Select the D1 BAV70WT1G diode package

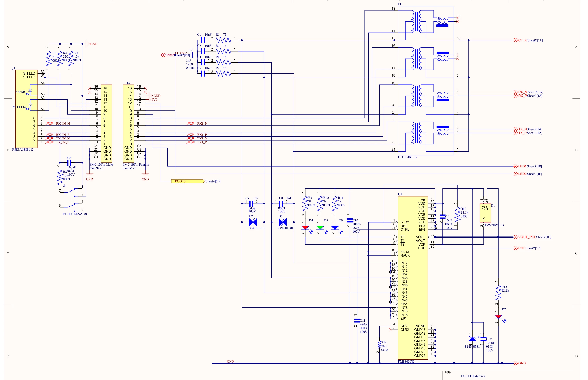[x=485, y=213]
